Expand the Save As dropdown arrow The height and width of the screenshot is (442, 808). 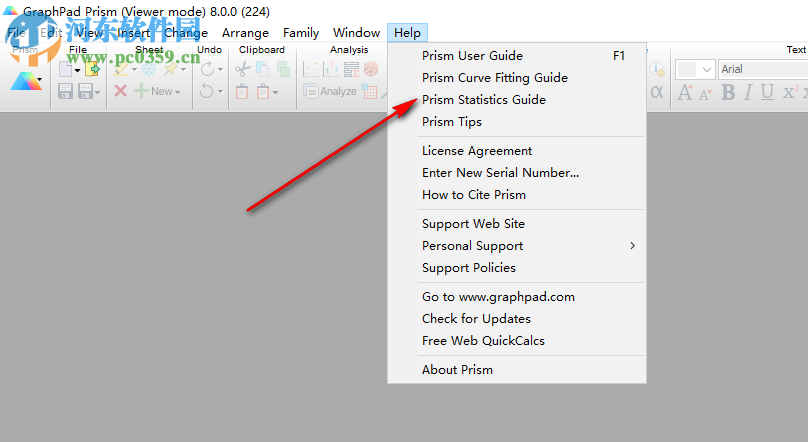click(x=97, y=93)
